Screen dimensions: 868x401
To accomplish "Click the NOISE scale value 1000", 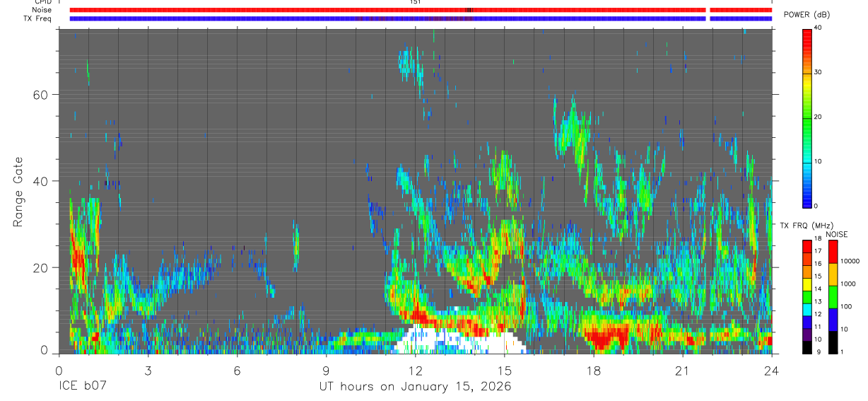I will tap(849, 284).
